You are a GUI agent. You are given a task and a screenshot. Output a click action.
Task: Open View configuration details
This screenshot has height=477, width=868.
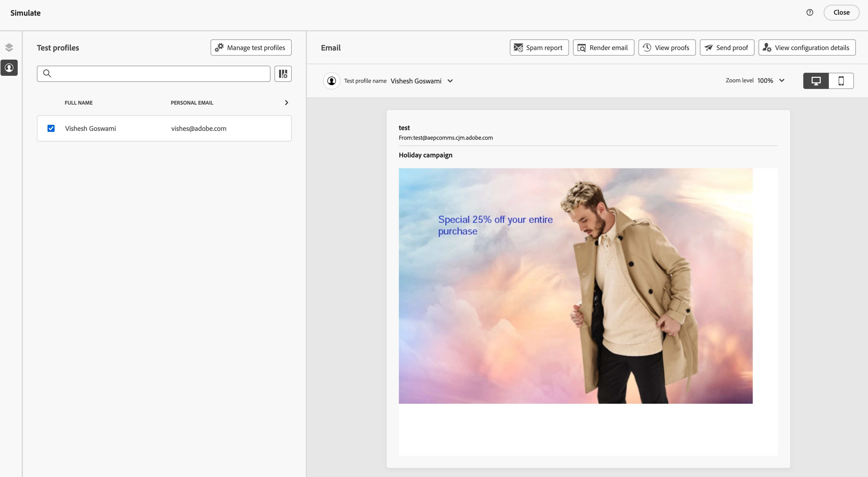[x=807, y=47]
